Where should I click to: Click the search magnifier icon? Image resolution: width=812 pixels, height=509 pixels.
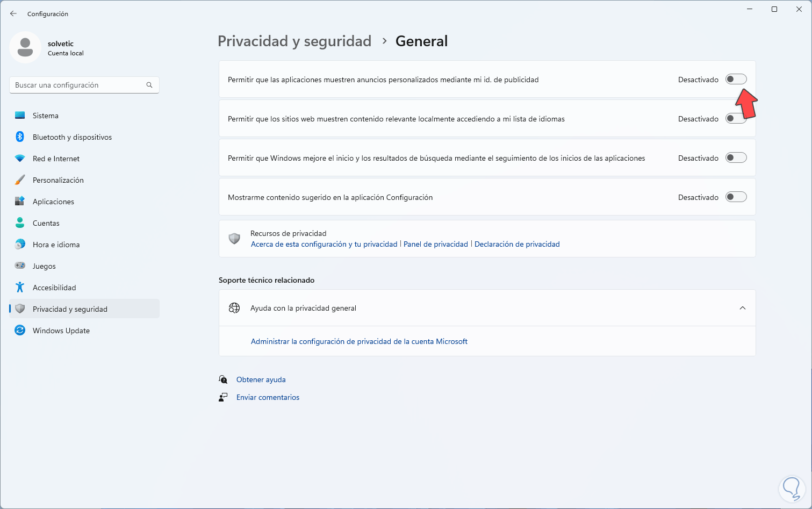click(x=149, y=85)
